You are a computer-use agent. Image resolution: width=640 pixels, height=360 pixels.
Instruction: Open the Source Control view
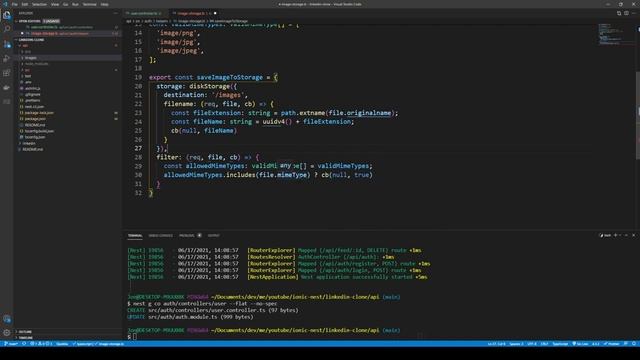coord(7,44)
